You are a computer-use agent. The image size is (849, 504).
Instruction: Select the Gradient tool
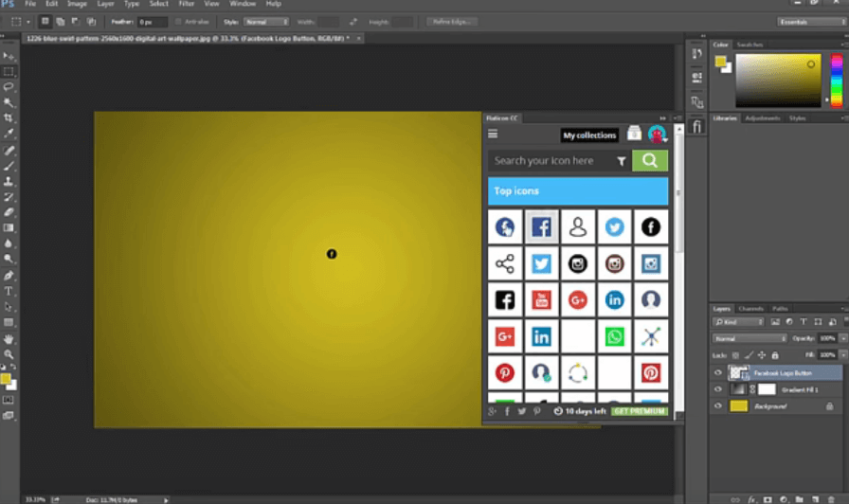(9, 228)
